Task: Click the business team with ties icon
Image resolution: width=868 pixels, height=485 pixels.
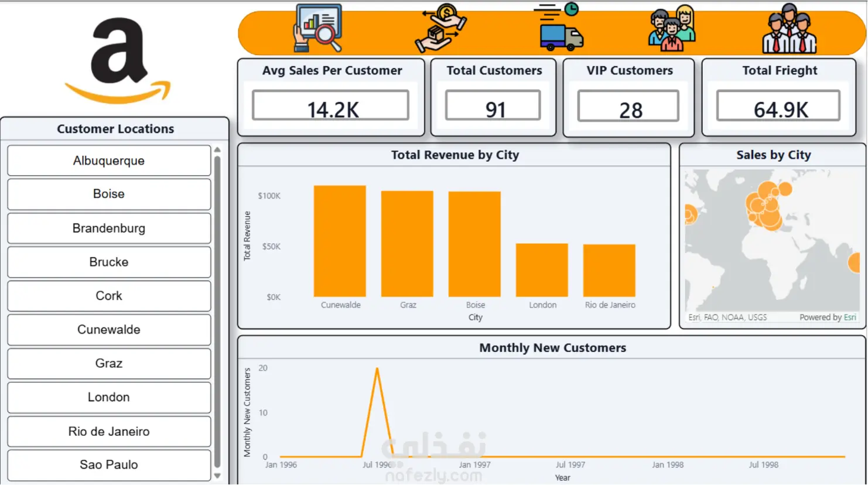Action: (x=790, y=28)
